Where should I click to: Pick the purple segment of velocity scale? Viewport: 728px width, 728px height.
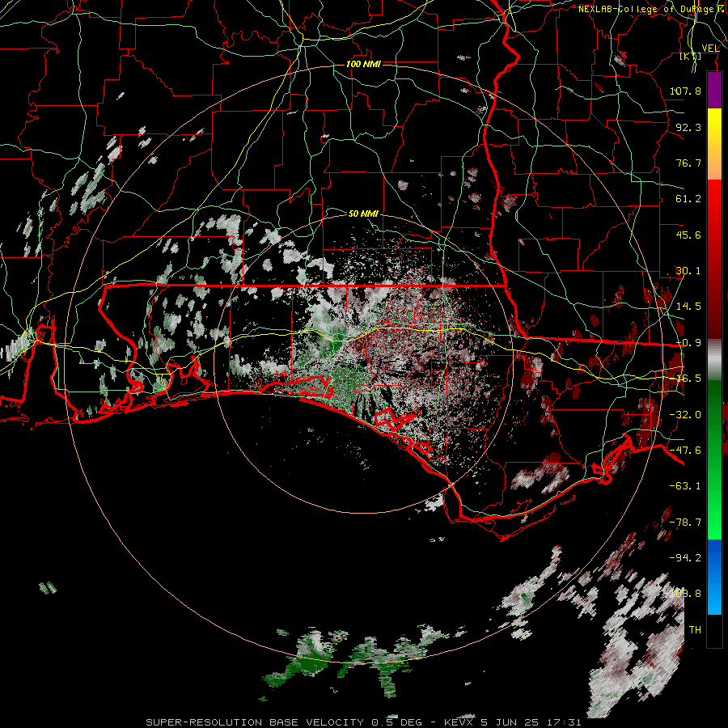(x=714, y=91)
